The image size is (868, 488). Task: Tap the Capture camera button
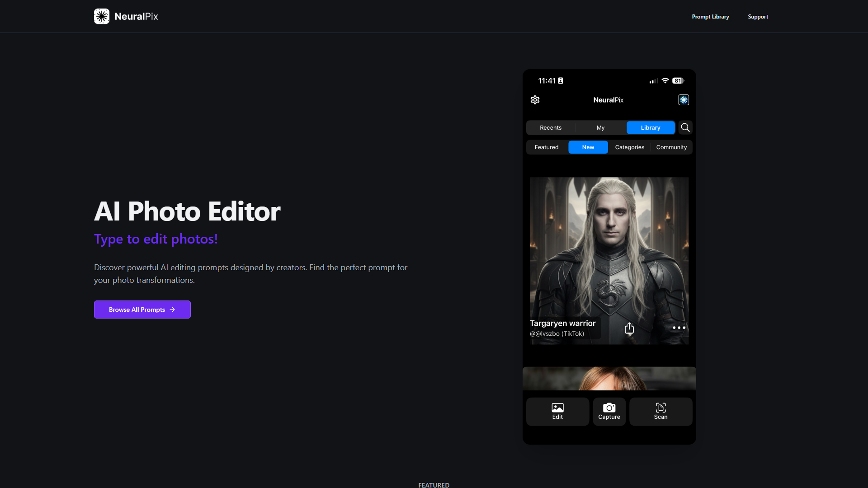[609, 412]
